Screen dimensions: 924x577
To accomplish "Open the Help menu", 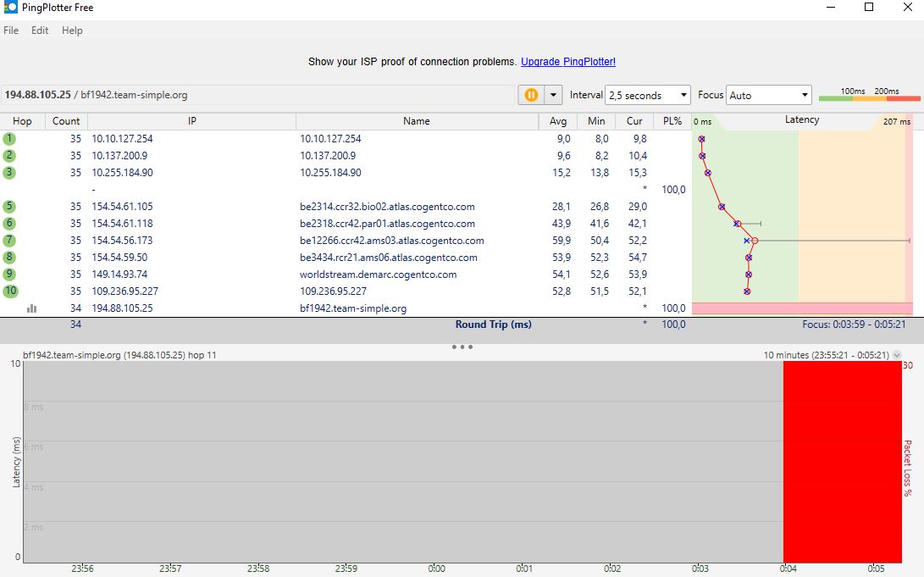I will 72,30.
